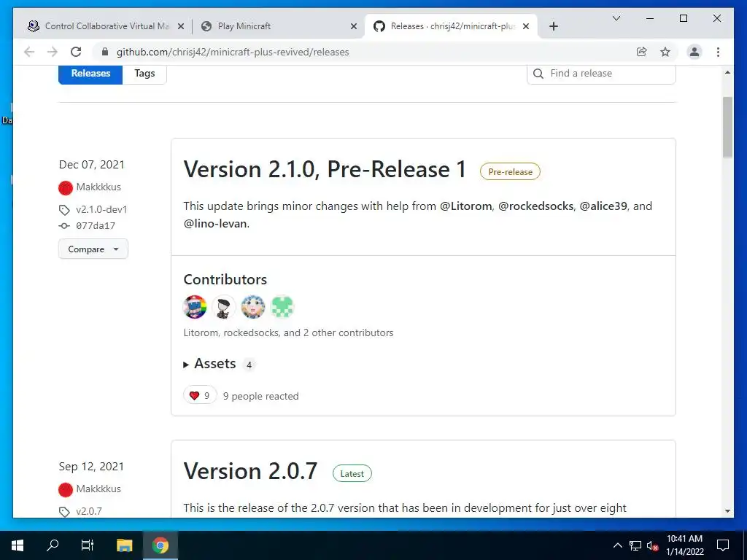Click the padlock site info icon
The height and width of the screenshot is (560, 747).
(x=105, y=52)
